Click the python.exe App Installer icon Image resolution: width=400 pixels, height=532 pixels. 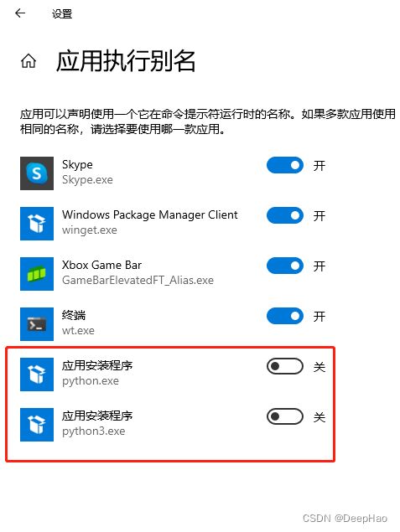[37, 374]
